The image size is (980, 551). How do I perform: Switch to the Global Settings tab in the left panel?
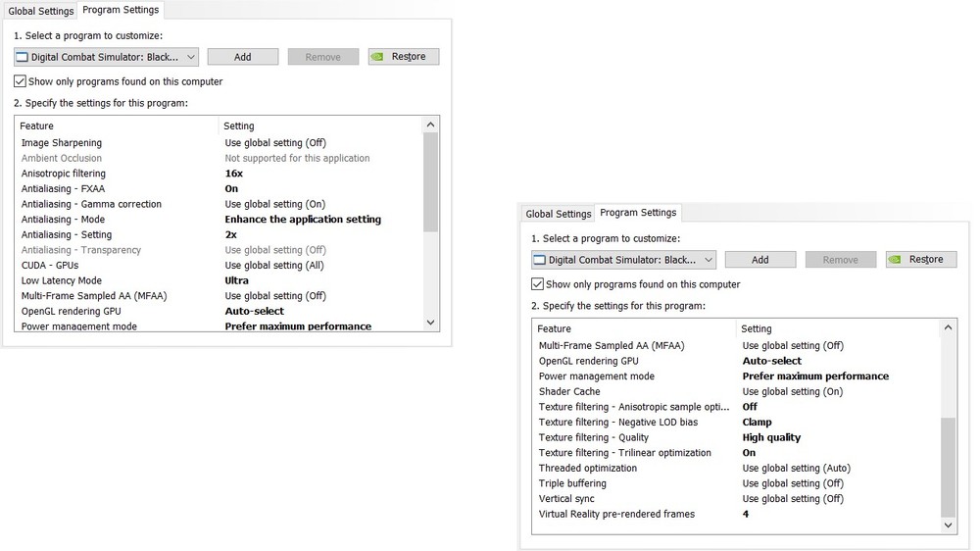[41, 11]
